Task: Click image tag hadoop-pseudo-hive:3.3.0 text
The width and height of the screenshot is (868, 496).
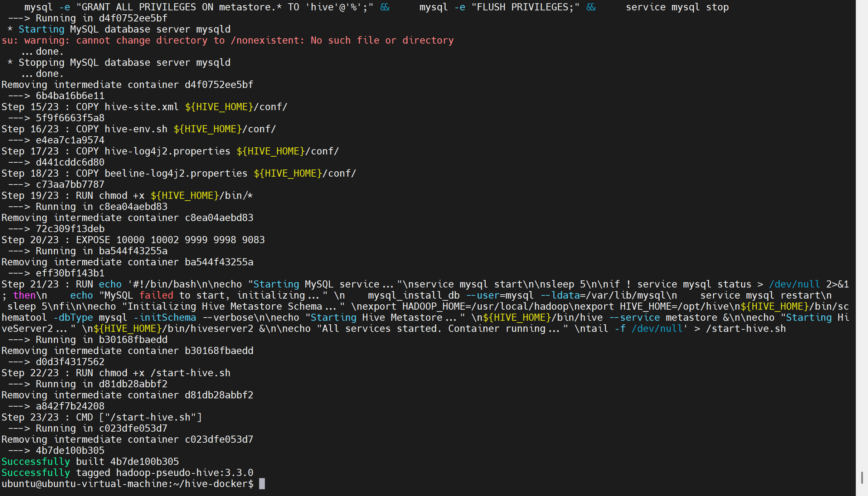Action: coord(184,473)
